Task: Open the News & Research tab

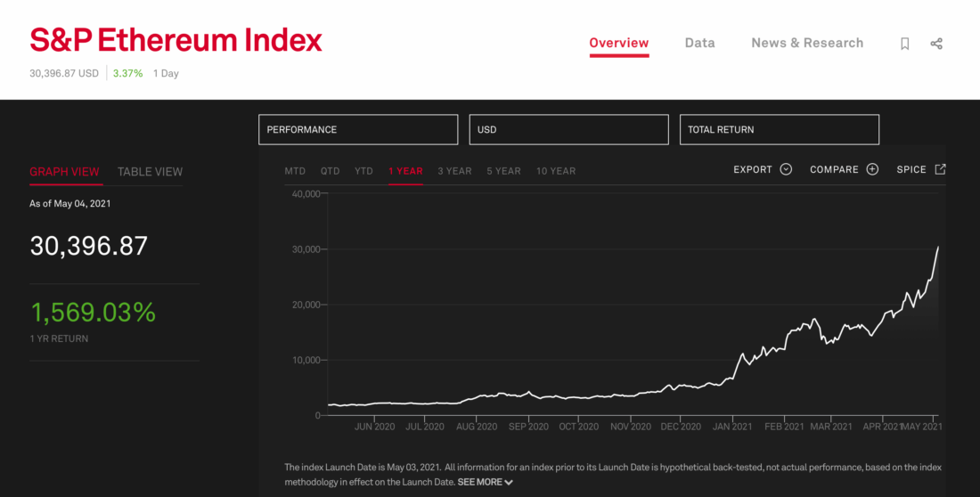Action: click(x=807, y=43)
